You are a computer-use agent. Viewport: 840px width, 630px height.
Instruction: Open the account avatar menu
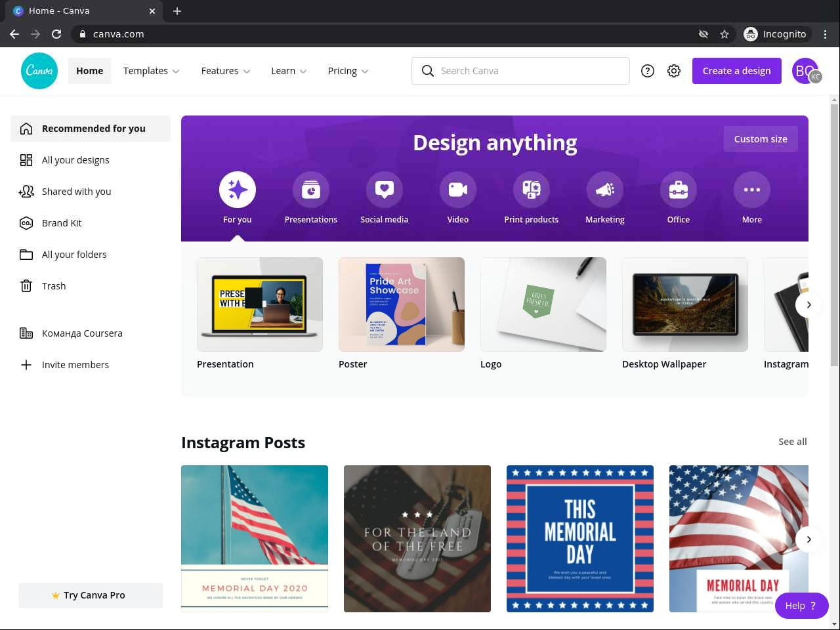(x=806, y=71)
